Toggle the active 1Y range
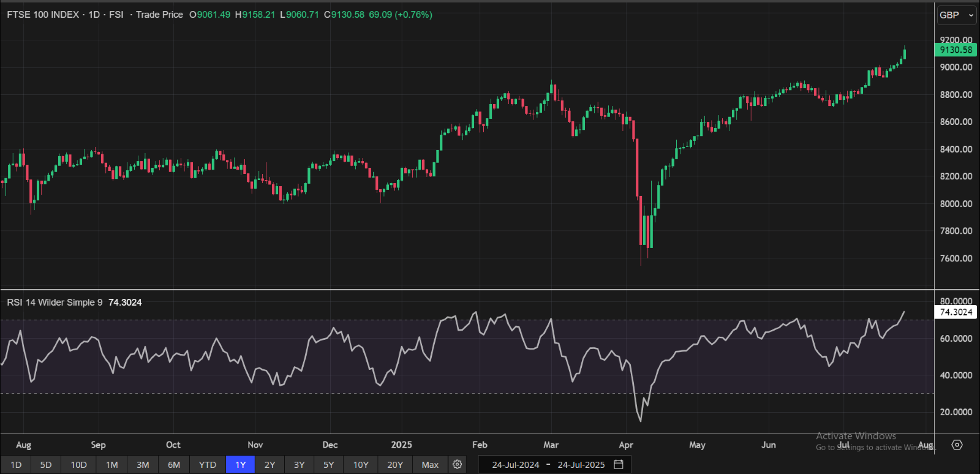The image size is (980, 474). [241, 465]
